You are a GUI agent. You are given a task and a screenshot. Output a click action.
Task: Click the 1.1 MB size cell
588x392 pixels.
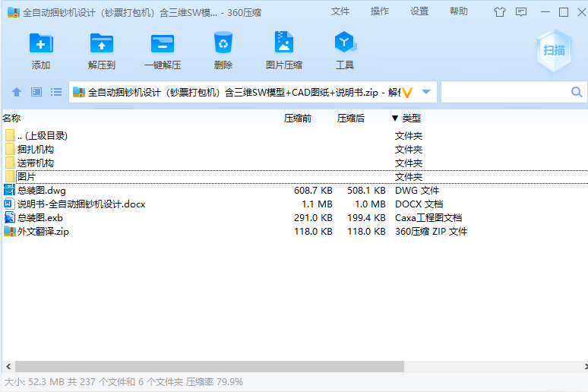[317, 204]
